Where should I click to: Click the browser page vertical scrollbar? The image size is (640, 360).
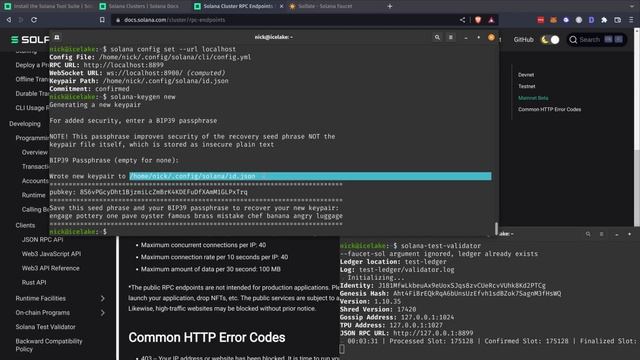[x=637, y=188]
